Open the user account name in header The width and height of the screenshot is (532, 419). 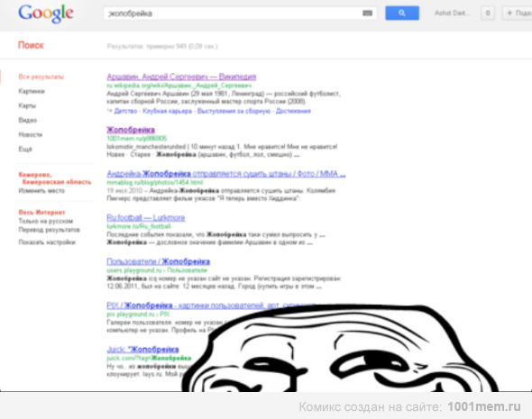click(453, 14)
